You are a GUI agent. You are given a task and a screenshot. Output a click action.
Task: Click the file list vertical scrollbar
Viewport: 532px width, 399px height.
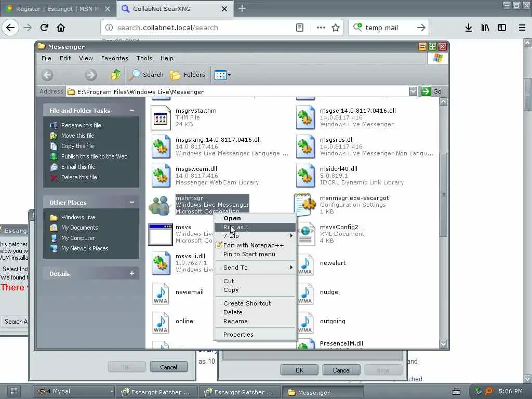coord(443,195)
